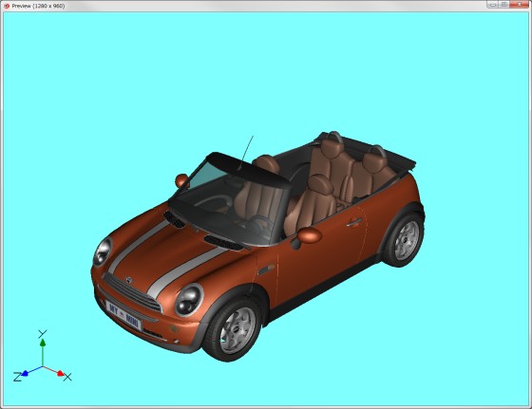Click the XYZ axis gizmo
The width and height of the screenshot is (532, 409).
click(42, 357)
